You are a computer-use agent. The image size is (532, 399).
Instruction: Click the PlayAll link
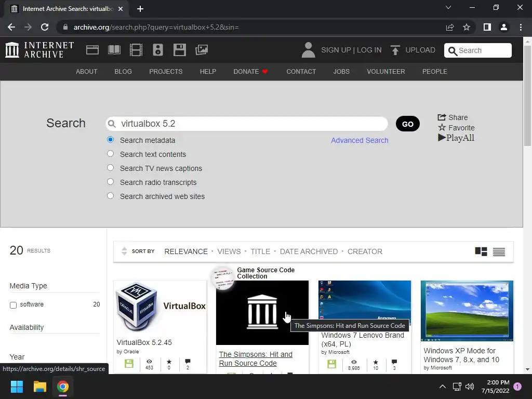456,138
